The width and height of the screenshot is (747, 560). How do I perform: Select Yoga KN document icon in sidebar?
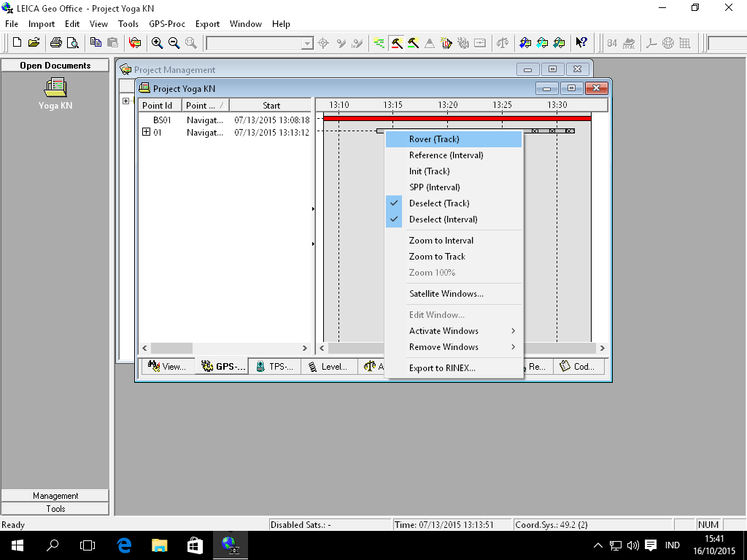point(55,94)
